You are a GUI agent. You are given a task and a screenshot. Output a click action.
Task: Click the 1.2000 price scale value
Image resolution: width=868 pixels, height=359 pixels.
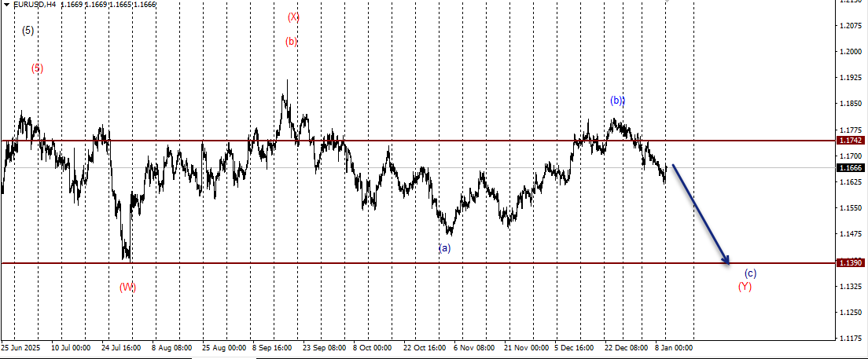pyautogui.click(x=850, y=51)
